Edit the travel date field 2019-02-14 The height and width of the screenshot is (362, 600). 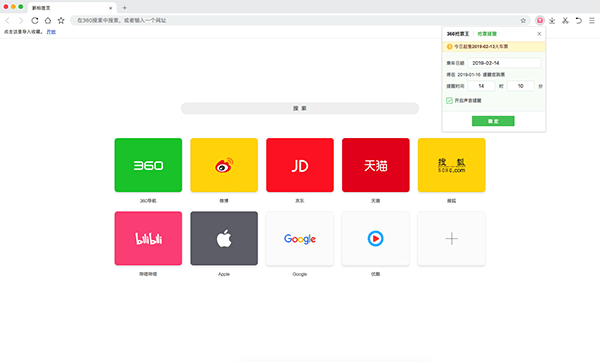click(x=504, y=63)
